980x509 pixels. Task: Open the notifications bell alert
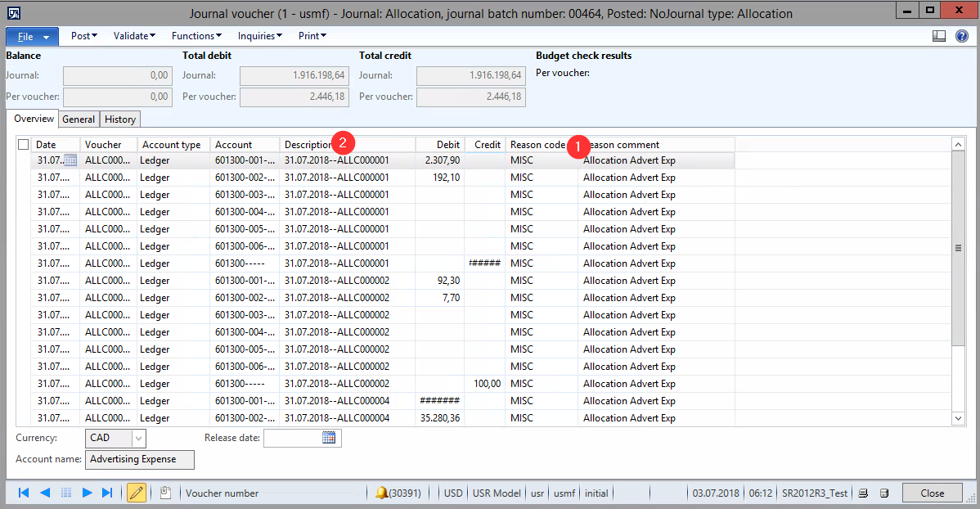tap(381, 493)
